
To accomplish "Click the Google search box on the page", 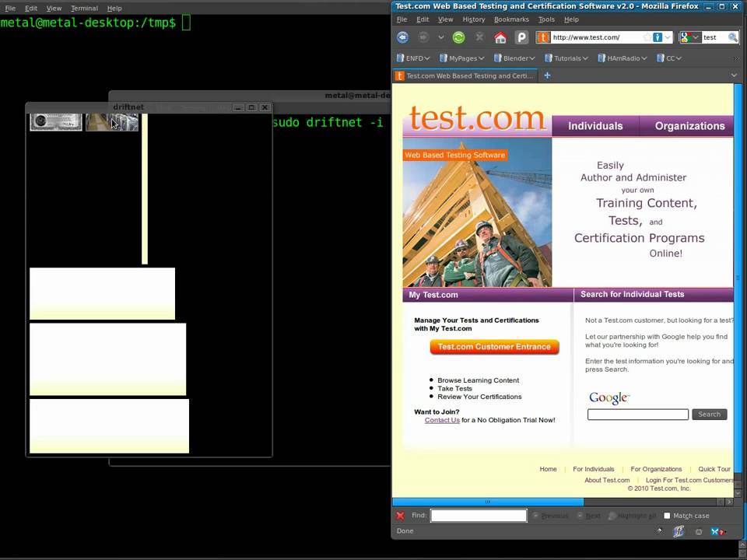I will [x=637, y=415].
